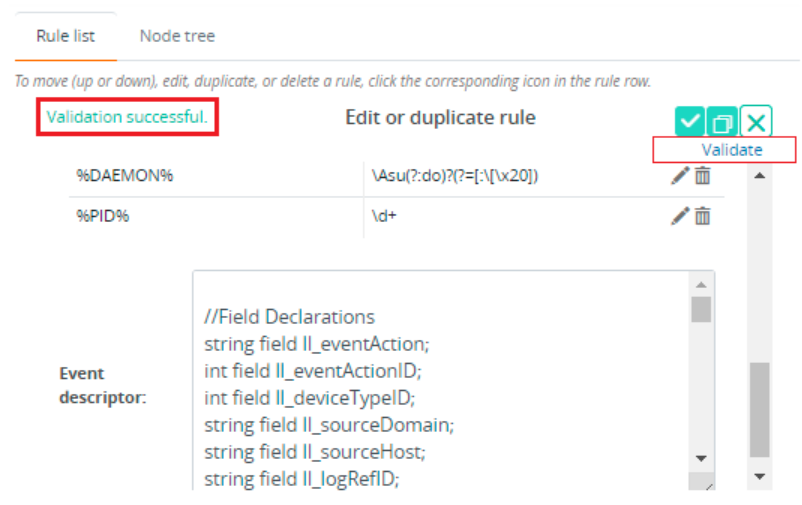
Task: Delete the %PID% row using trash icon
Action: coord(703,215)
